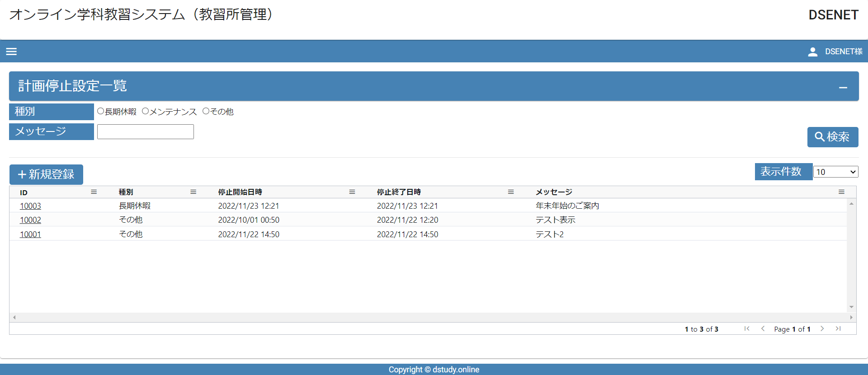Collapse the 計画停止設定一覧 panel
The width and height of the screenshot is (868, 375).
pyautogui.click(x=843, y=88)
